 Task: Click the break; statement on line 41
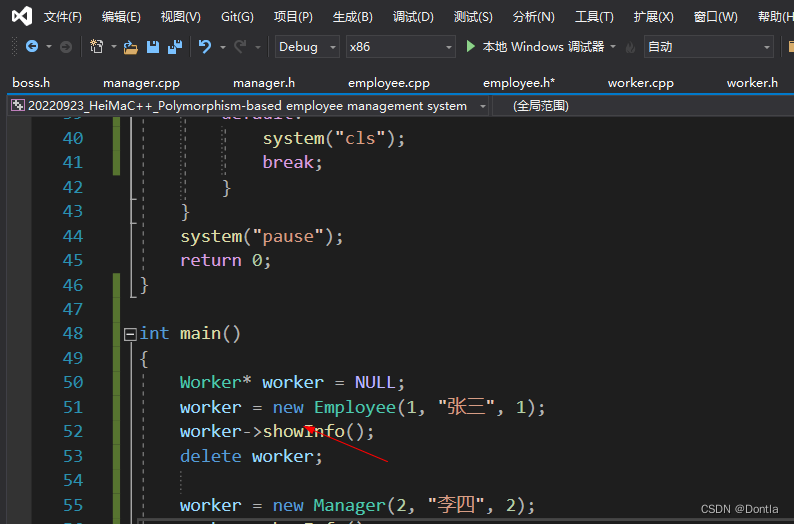(292, 163)
